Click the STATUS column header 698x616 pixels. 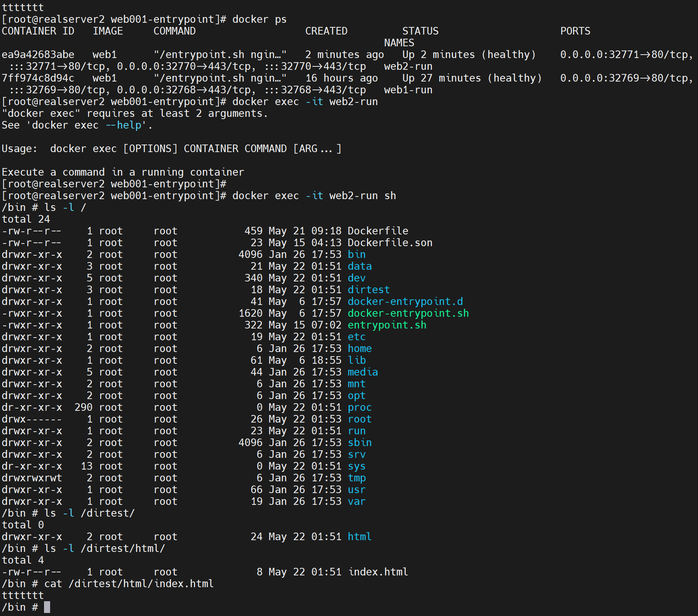click(x=420, y=31)
